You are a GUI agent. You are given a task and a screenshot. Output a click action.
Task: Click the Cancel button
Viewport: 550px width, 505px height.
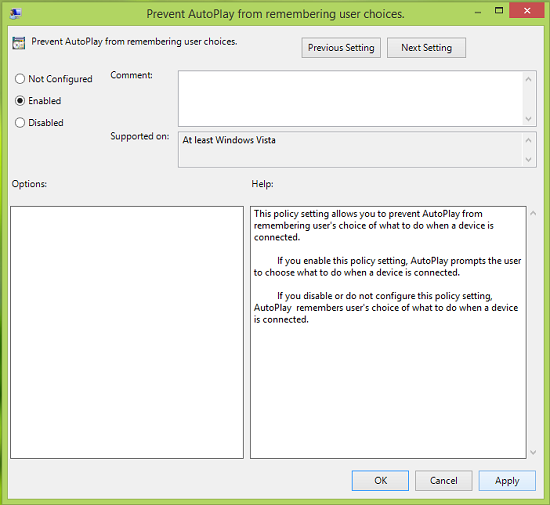click(444, 480)
